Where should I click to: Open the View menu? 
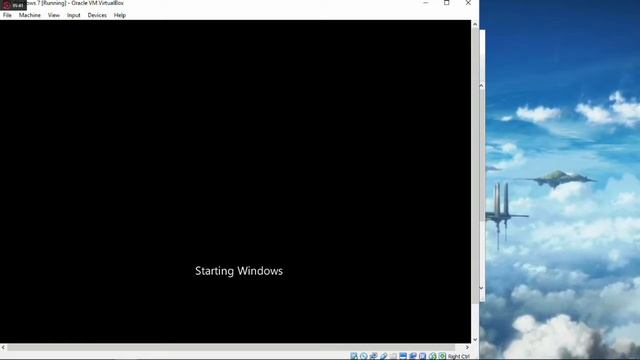(53, 15)
